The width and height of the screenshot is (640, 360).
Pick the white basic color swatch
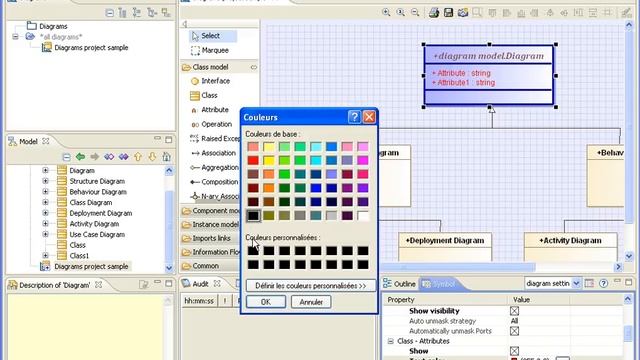pos(363,216)
